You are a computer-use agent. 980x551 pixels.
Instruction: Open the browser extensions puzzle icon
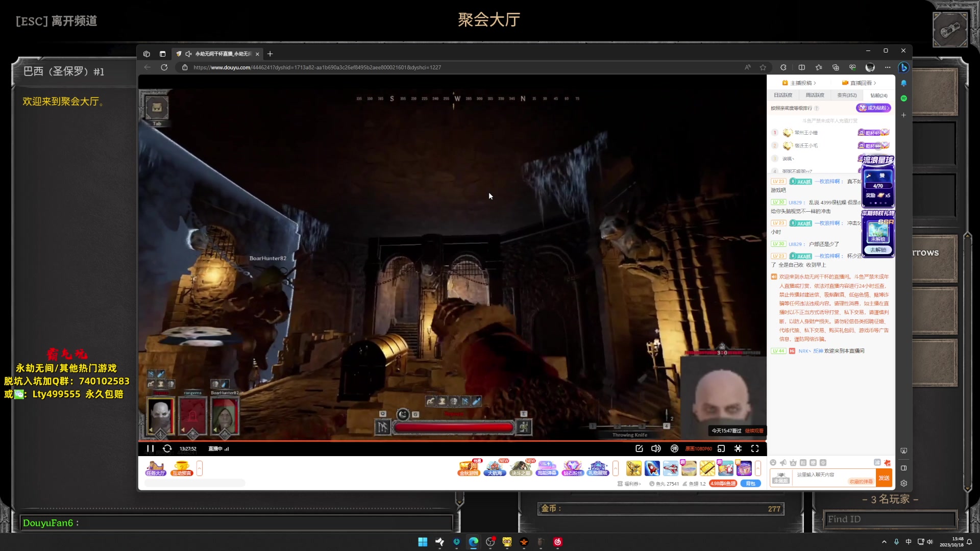tap(783, 67)
